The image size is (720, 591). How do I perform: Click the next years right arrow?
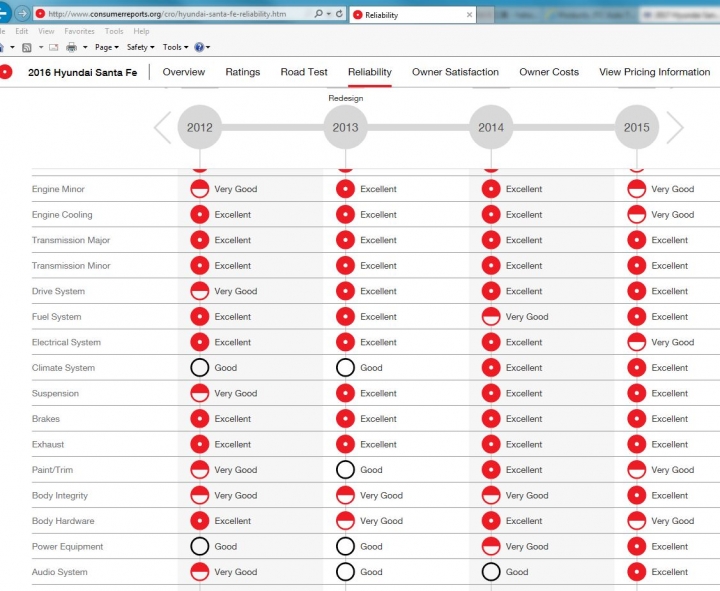(x=675, y=127)
